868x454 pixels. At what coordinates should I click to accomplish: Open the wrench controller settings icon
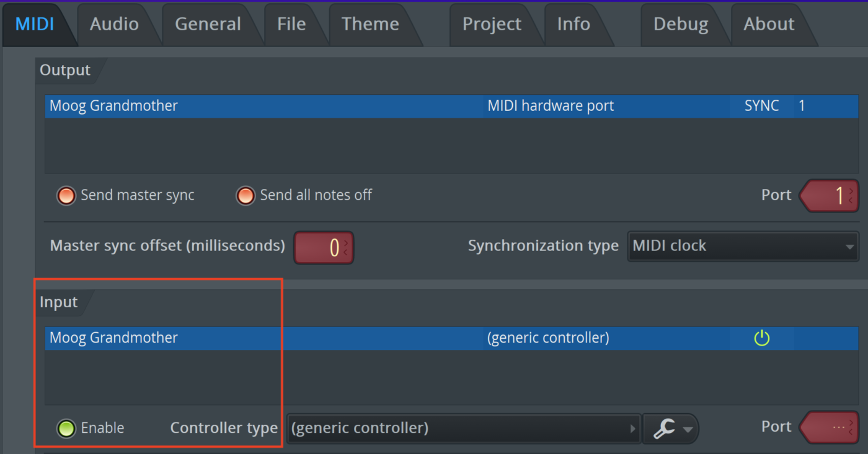pyautogui.click(x=663, y=429)
